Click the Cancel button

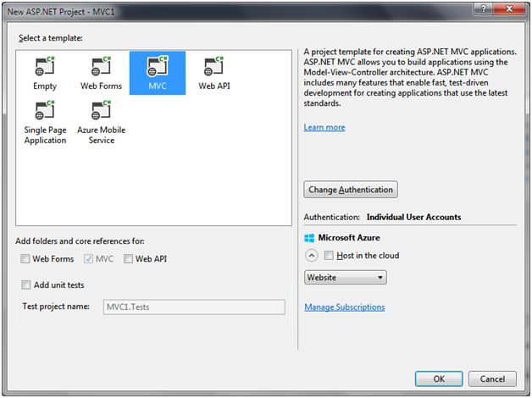[x=492, y=379]
